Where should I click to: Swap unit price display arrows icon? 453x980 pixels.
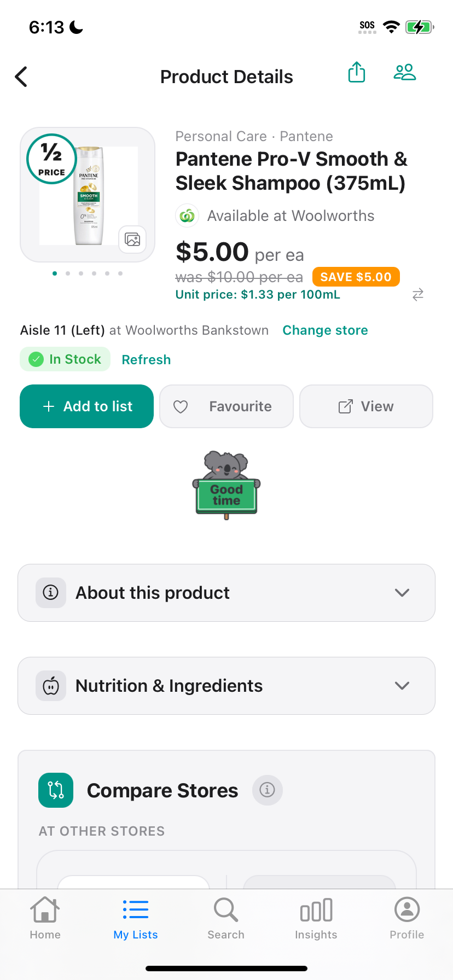[418, 295]
